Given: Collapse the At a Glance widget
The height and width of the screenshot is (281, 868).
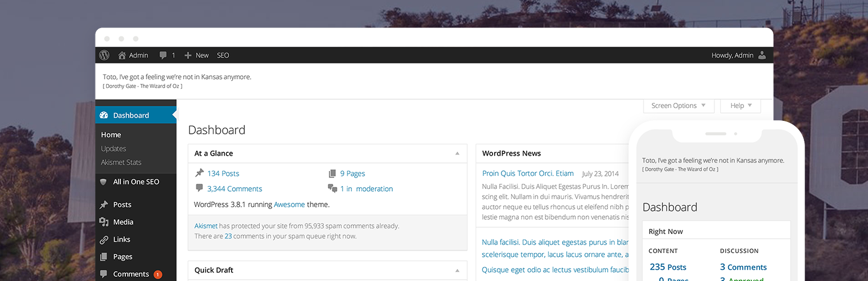Looking at the screenshot, I should coord(457,153).
